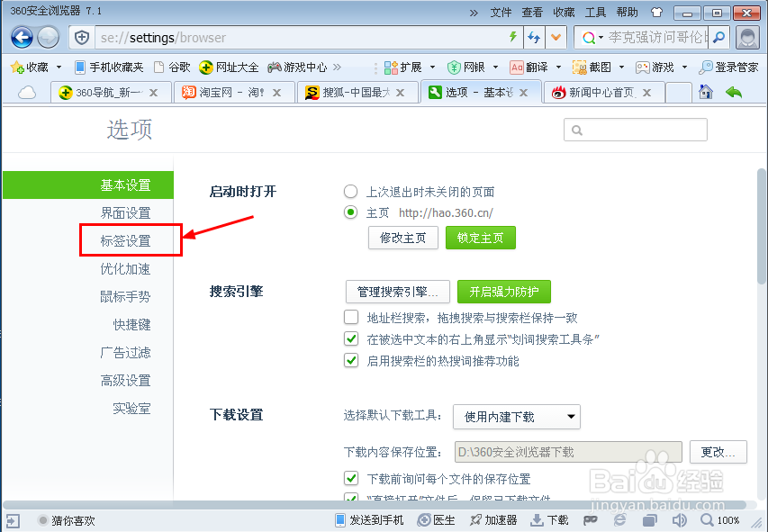Click the green undo closed tab arrow
Screen dimensions: 768x532
click(x=734, y=92)
